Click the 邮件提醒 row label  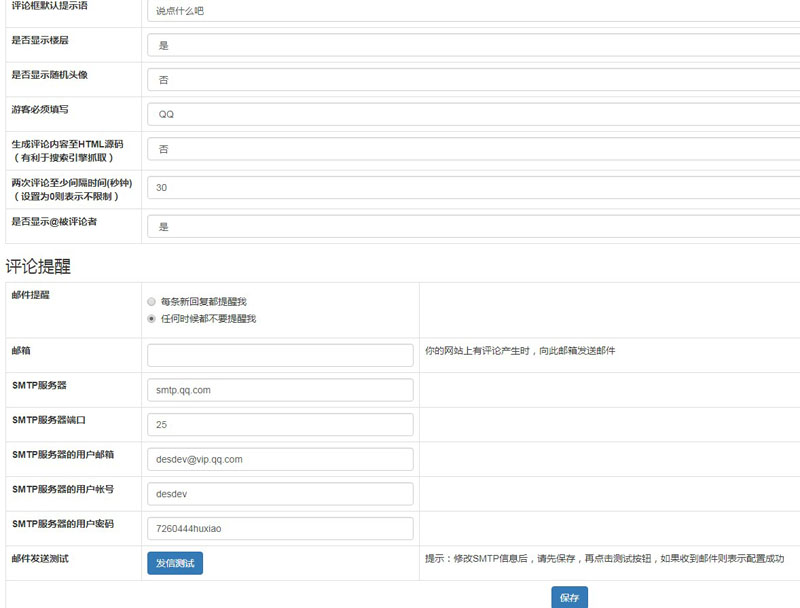tap(31, 295)
